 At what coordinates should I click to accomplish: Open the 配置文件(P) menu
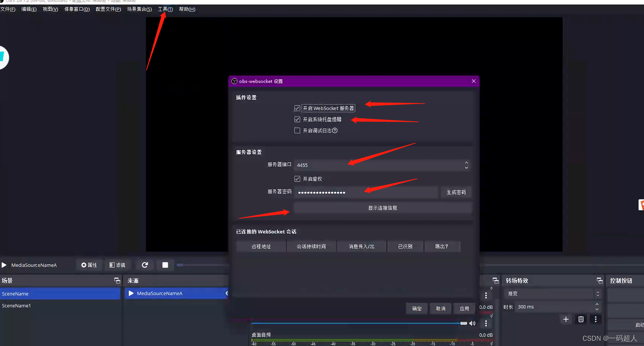click(x=108, y=9)
